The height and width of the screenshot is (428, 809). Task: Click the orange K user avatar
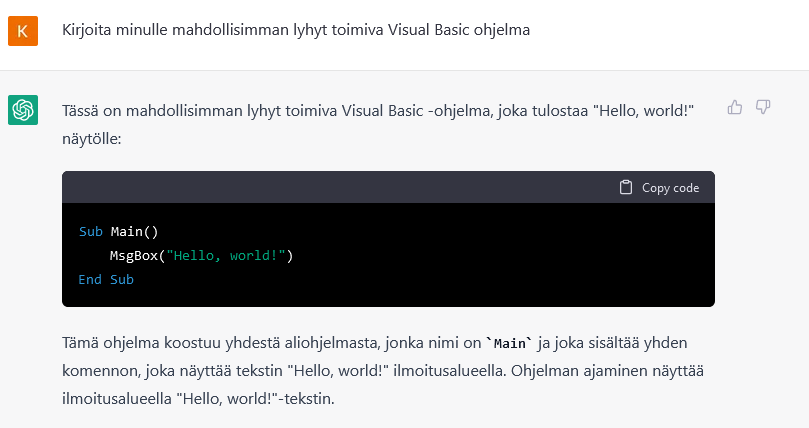click(x=23, y=31)
